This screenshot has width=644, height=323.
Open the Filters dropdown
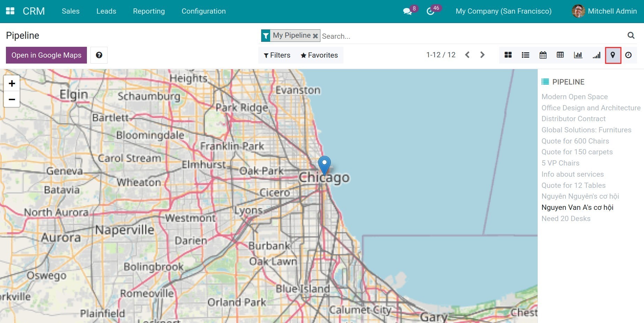(x=277, y=55)
